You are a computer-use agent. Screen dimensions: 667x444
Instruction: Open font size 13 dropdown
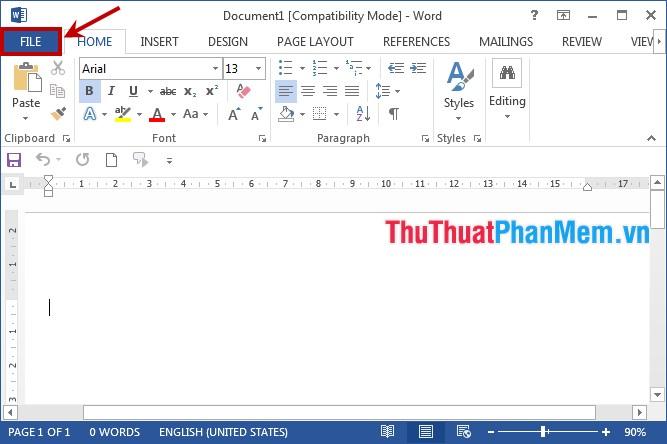(258, 68)
